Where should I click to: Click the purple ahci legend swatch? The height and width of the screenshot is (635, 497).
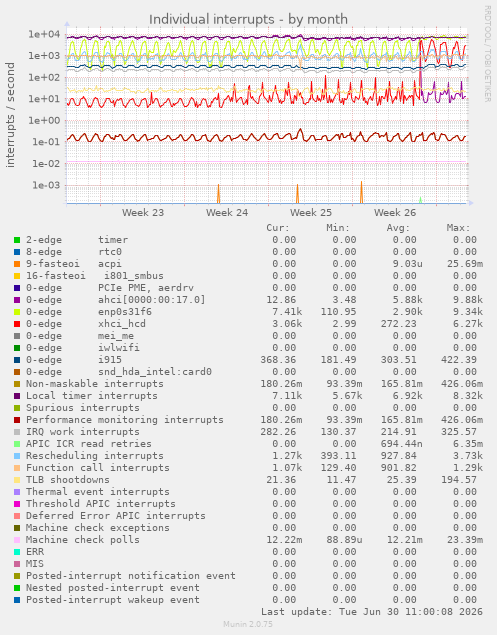17,300
